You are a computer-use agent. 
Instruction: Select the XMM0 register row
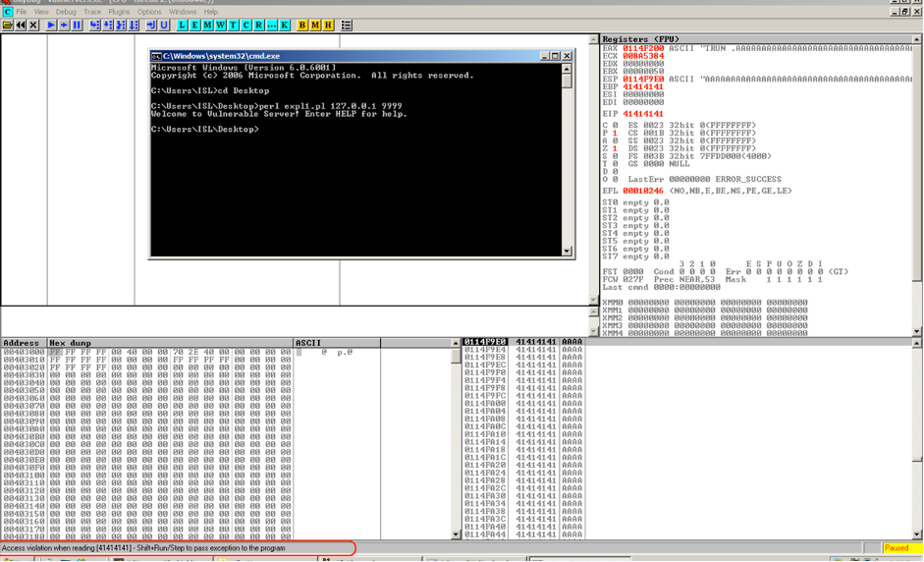click(x=705, y=303)
